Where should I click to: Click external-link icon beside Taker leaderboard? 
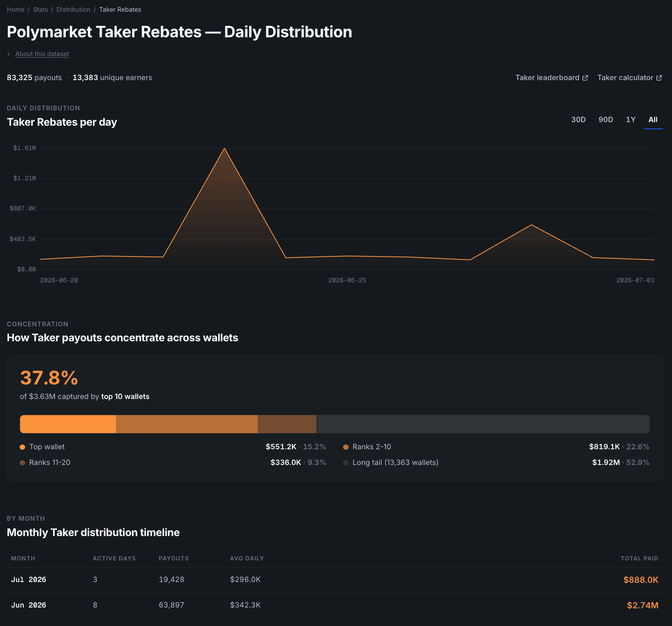click(x=585, y=78)
